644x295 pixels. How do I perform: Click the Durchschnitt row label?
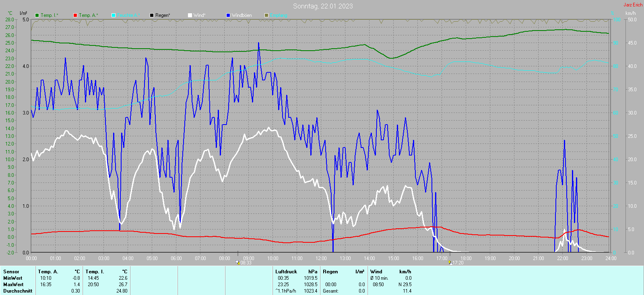18,291
